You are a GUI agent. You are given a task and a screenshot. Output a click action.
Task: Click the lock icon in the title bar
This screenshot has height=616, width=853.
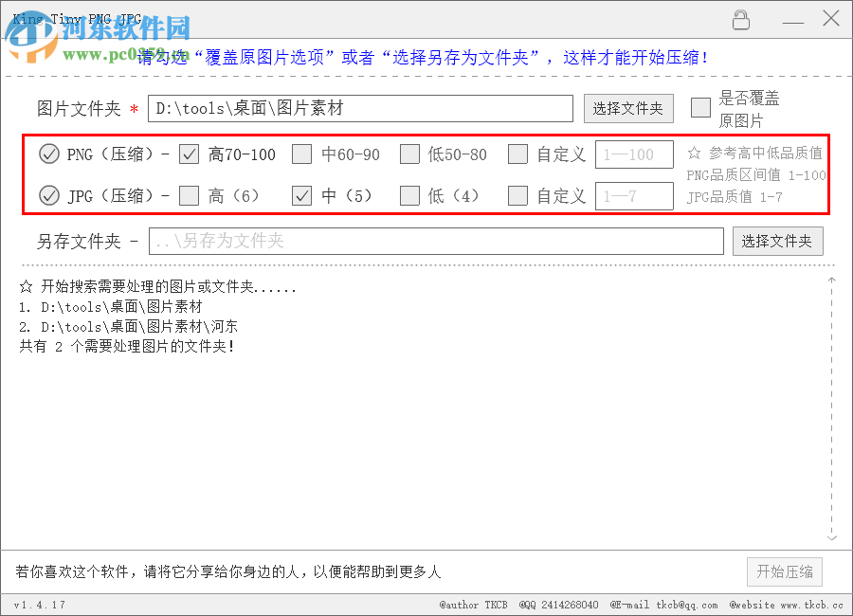tap(741, 19)
